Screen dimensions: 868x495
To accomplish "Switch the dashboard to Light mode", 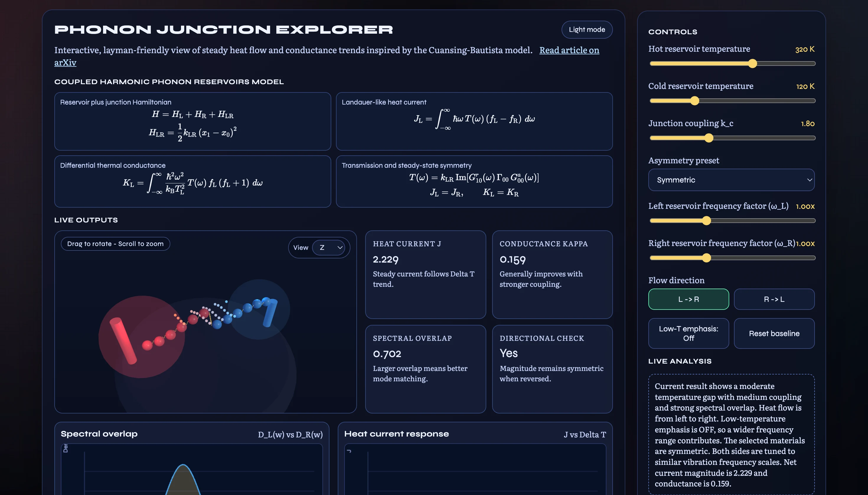I will pyautogui.click(x=586, y=30).
